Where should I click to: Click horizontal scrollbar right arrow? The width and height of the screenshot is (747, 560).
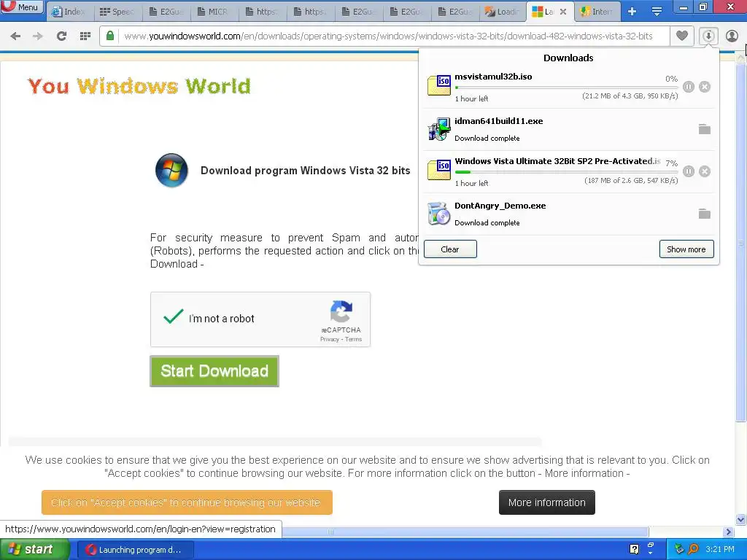coord(728,532)
